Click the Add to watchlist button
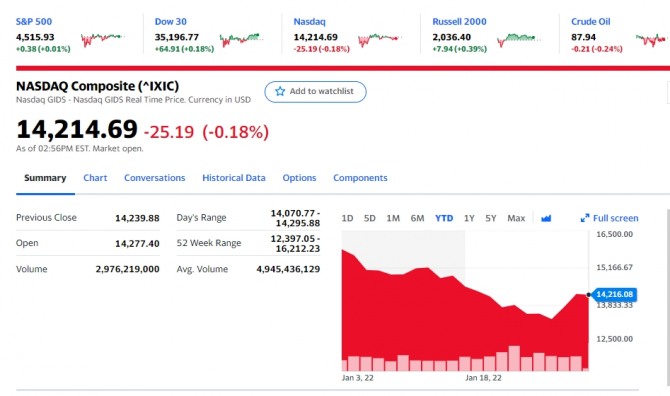 (315, 92)
